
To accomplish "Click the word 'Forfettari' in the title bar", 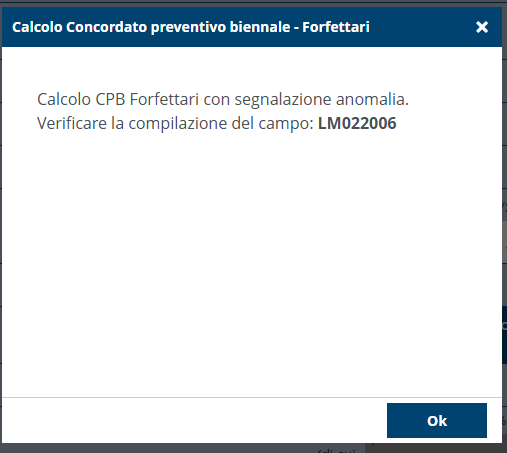I will pyautogui.click(x=336, y=27).
